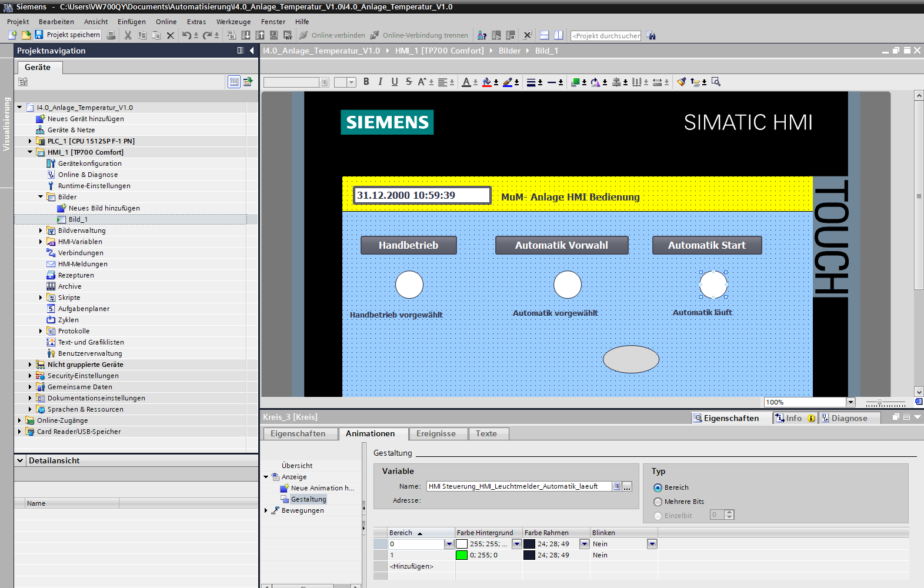The image size is (924, 588).
Task: Select the Mehrere Bits radio option
Action: (658, 502)
